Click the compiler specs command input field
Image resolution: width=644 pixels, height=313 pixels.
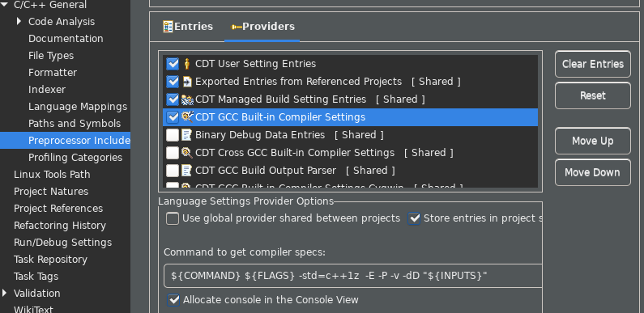tap(353, 276)
